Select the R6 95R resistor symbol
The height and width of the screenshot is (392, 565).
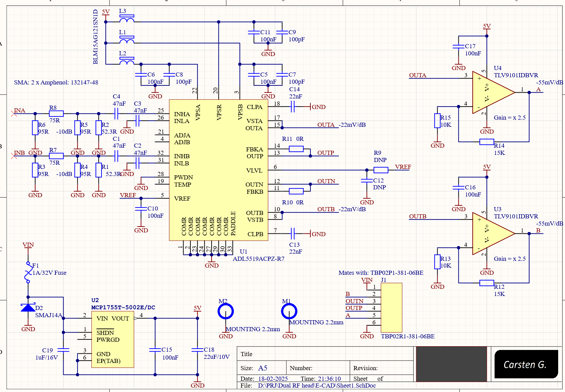(35, 128)
